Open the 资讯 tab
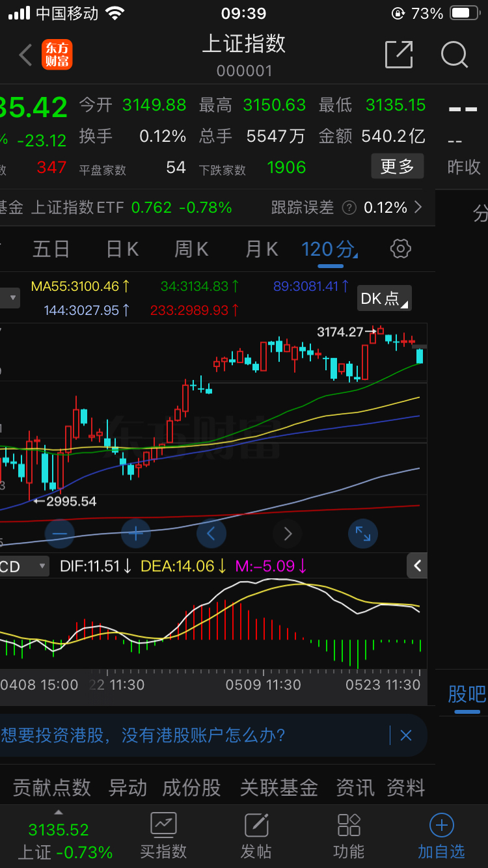The height and width of the screenshot is (868, 488). click(x=355, y=788)
